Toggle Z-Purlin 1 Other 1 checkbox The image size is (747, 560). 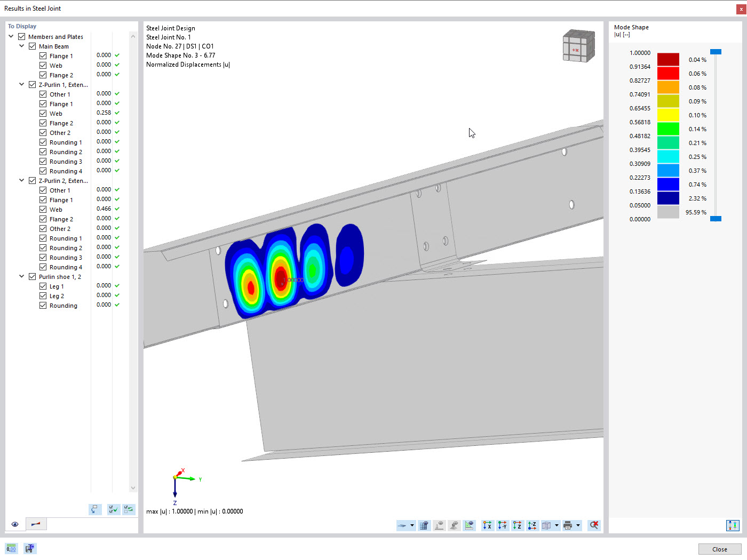[43, 94]
